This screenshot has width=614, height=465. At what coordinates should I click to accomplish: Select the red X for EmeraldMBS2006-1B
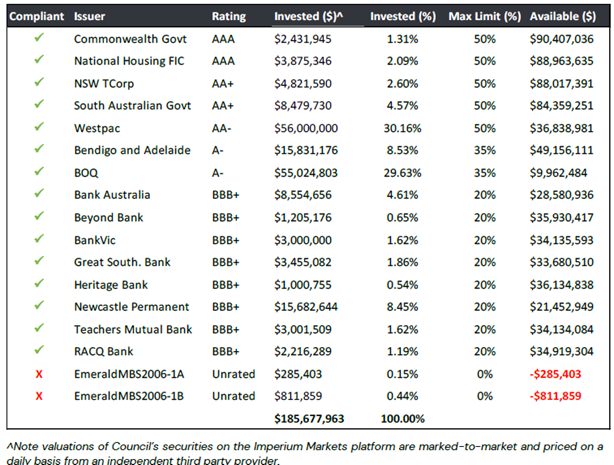point(39,395)
